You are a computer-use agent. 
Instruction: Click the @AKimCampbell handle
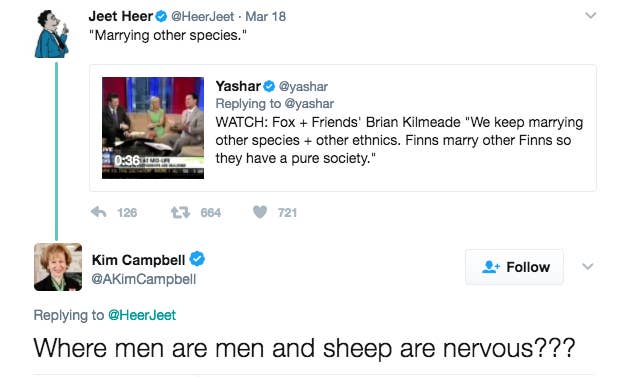pos(144,279)
